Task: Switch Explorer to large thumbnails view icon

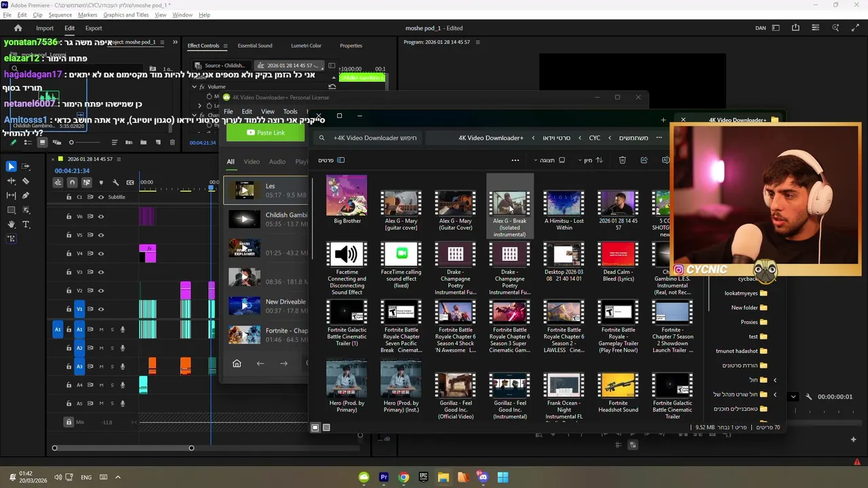Action: point(315,428)
